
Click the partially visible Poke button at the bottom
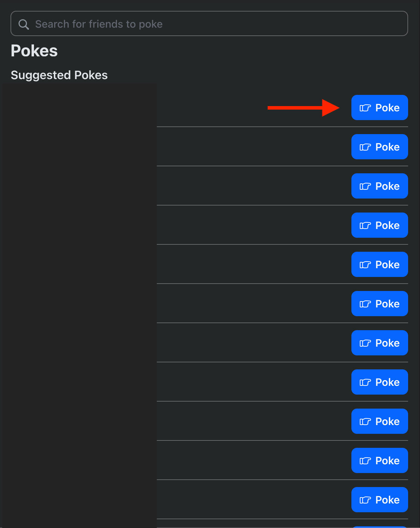(x=379, y=527)
